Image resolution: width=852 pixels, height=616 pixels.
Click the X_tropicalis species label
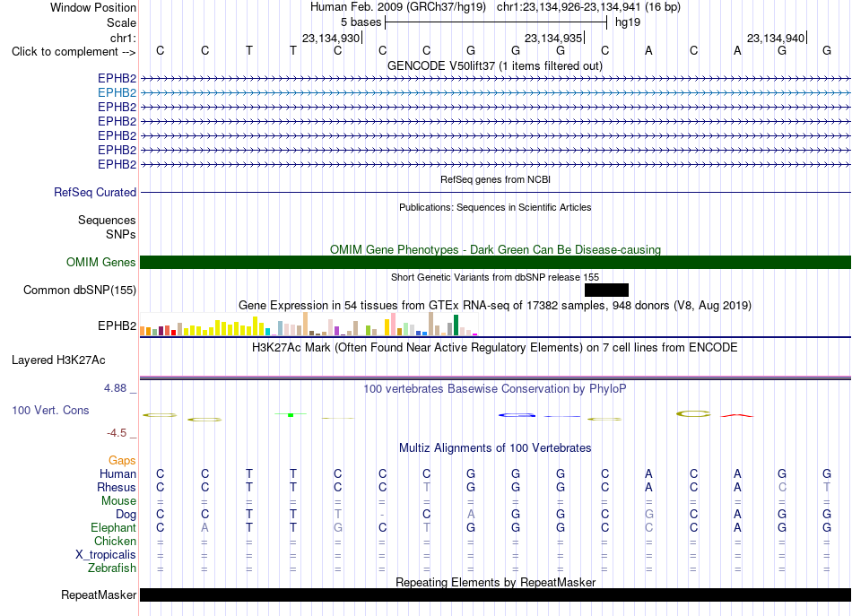pos(106,555)
